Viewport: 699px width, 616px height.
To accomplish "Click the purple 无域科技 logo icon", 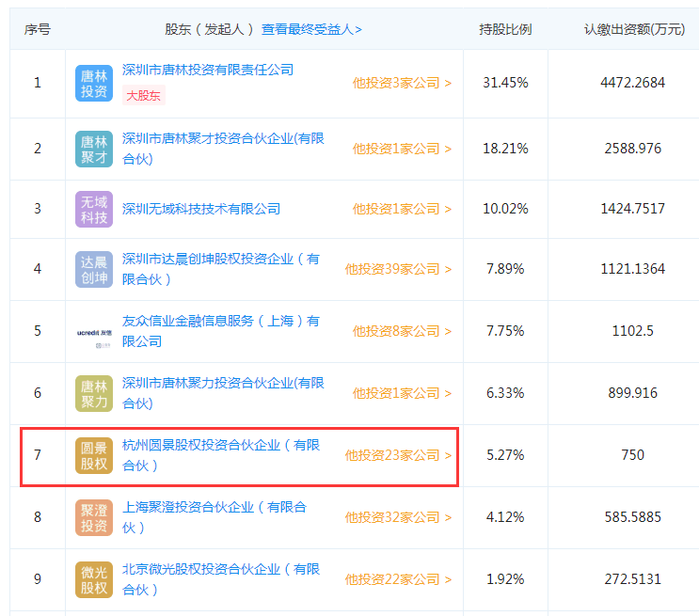I will tap(93, 209).
